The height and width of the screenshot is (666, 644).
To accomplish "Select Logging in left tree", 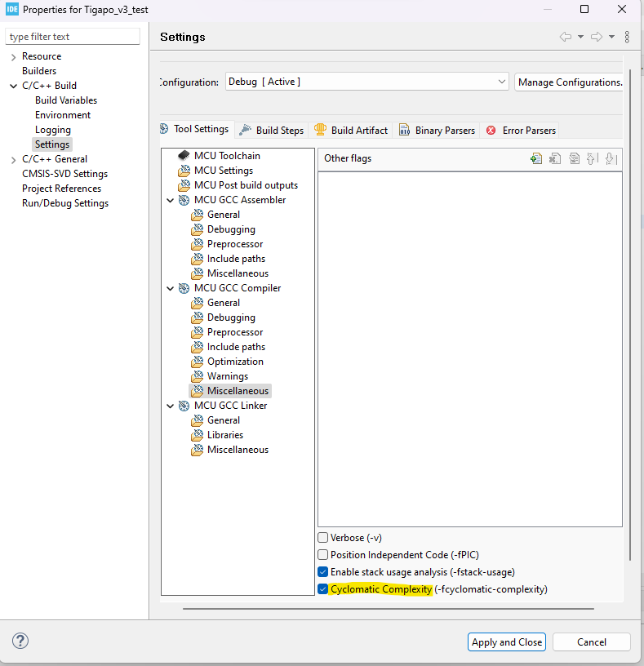I will point(53,130).
